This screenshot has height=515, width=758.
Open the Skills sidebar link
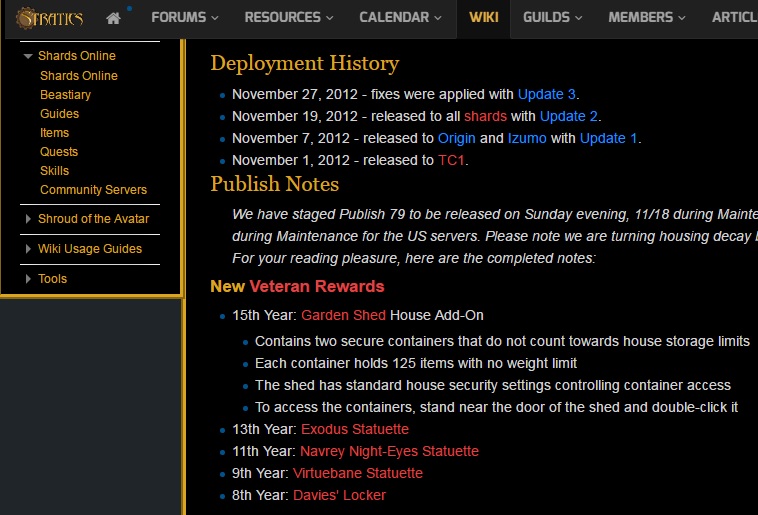point(54,171)
